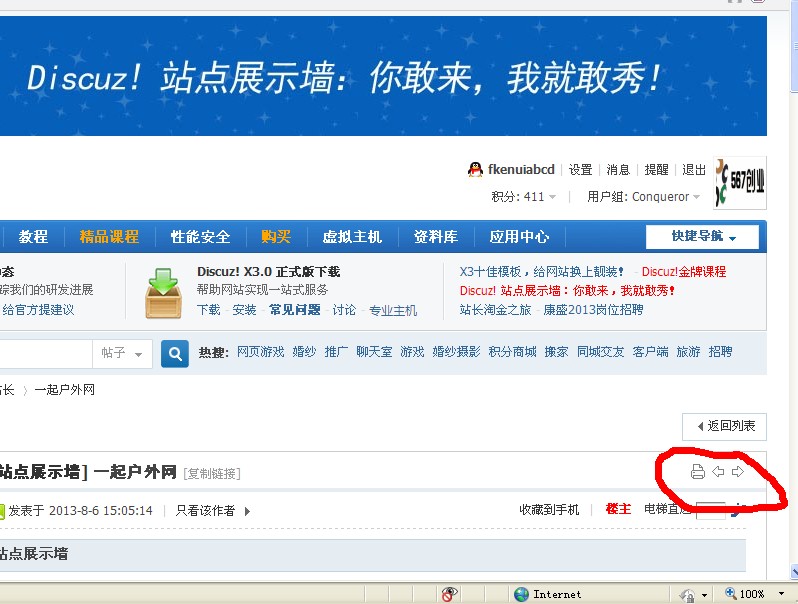
Task: Open the 资料库 navigation tab
Action: coord(436,237)
